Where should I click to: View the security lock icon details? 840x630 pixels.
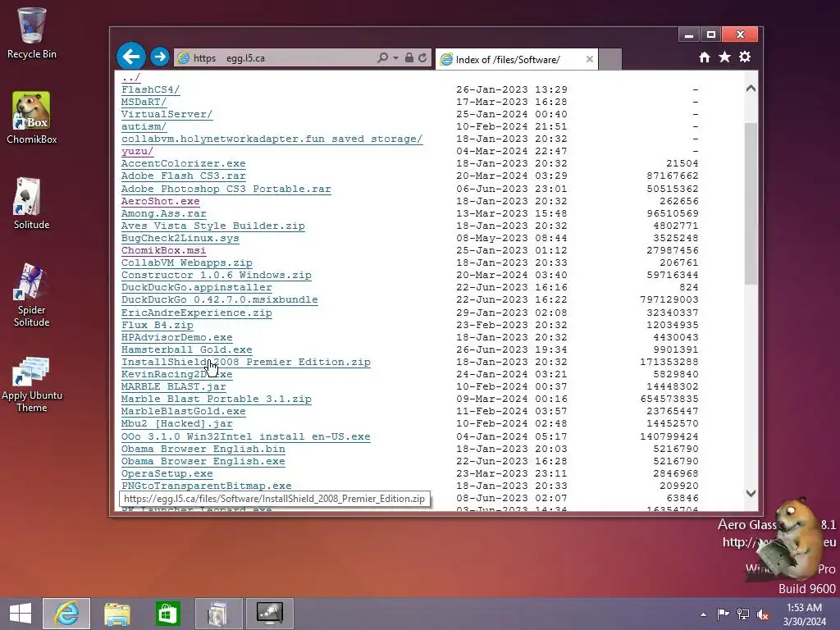(x=409, y=57)
